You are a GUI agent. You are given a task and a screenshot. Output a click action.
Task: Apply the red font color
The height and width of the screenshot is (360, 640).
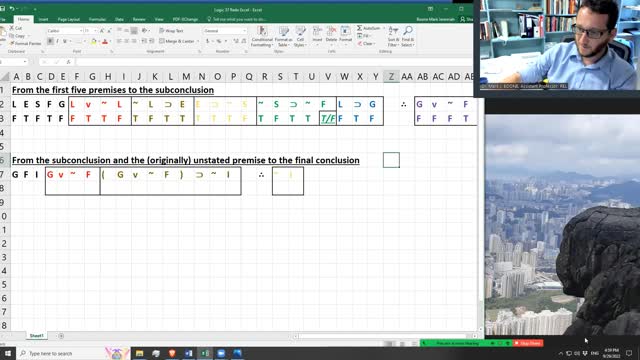pyautogui.click(x=105, y=41)
